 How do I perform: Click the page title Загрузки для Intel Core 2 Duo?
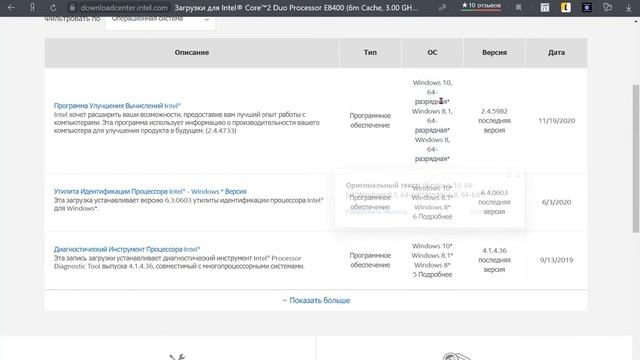pos(296,7)
